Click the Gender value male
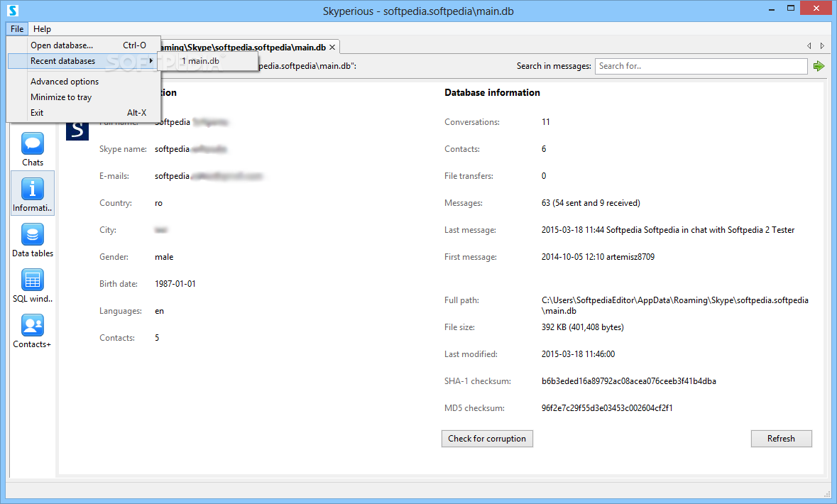The height and width of the screenshot is (504, 837). (x=164, y=257)
